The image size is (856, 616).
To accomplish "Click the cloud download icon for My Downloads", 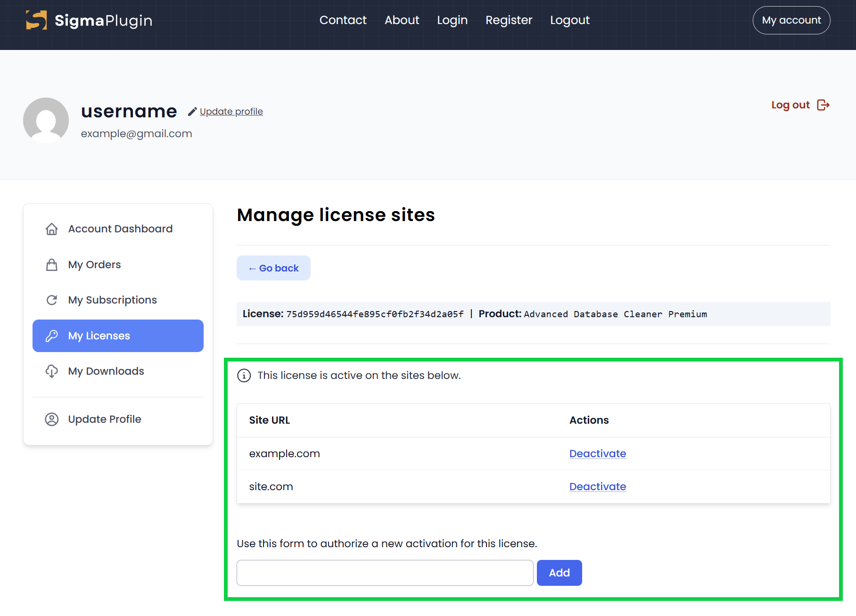I will (52, 371).
